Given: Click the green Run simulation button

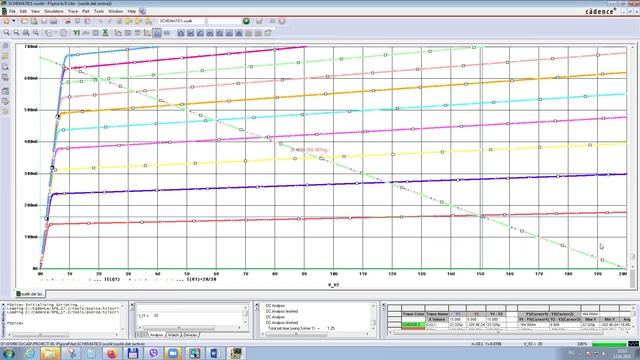Looking at the screenshot, I should tap(246, 21).
